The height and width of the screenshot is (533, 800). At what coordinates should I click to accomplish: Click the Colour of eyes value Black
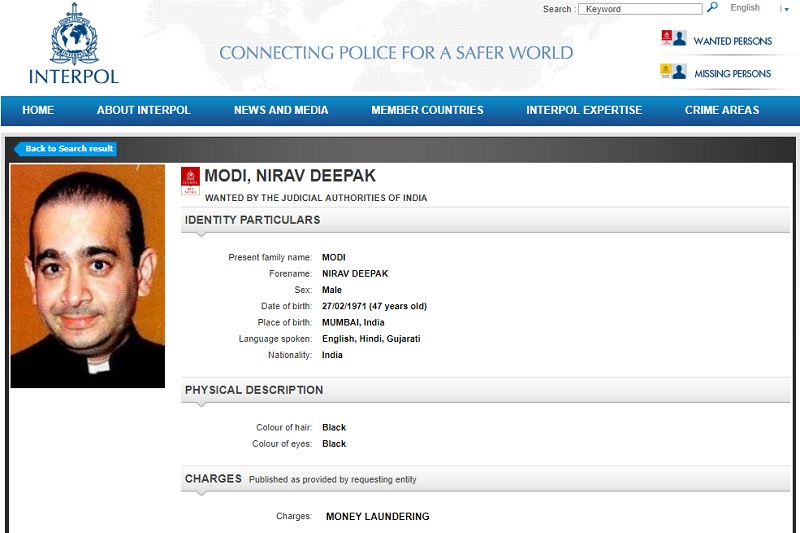[334, 444]
